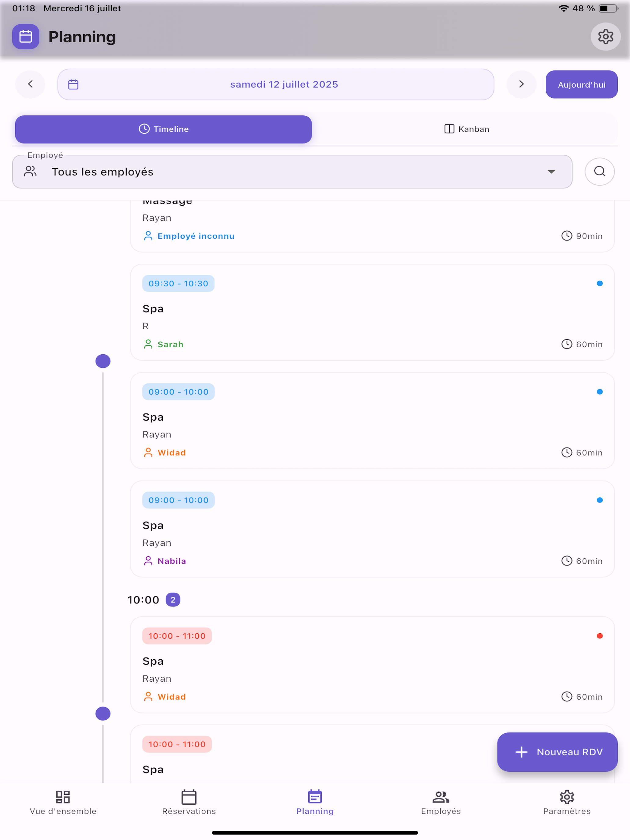Expand the Tous les employés dropdown

click(292, 172)
